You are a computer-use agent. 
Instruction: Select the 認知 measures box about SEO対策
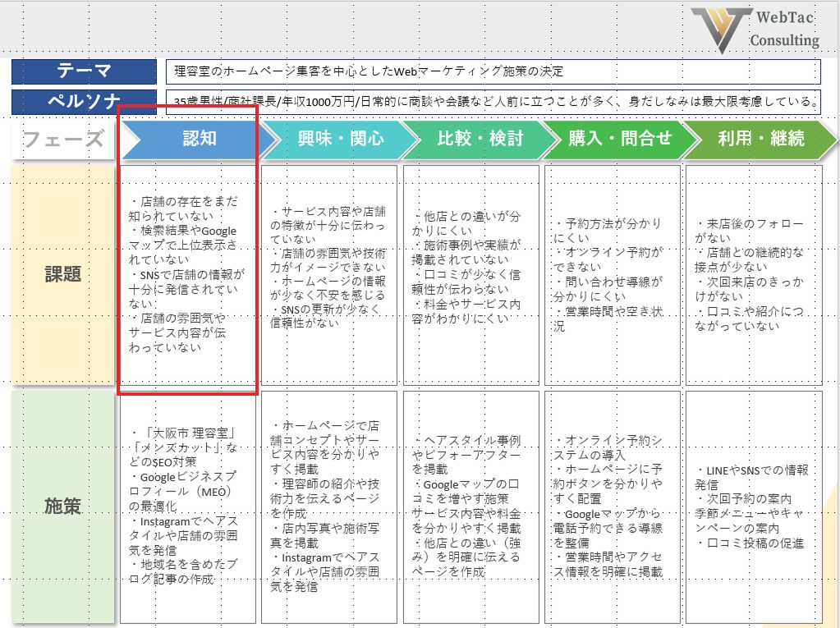point(189,507)
